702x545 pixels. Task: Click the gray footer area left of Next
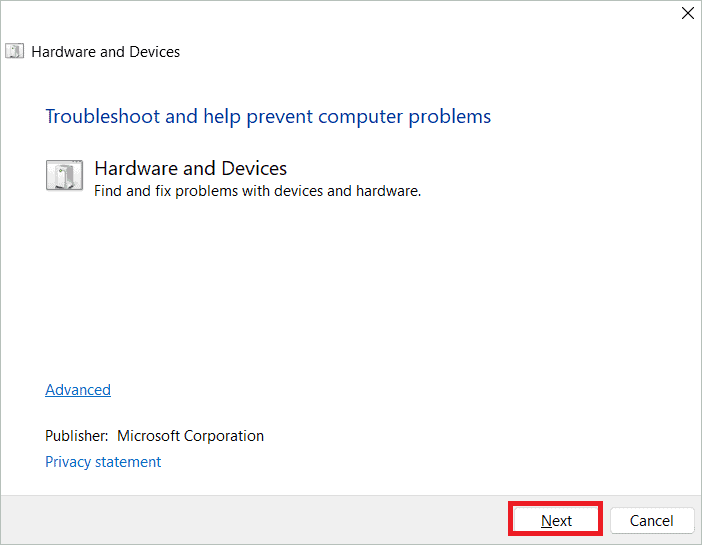pos(250,520)
